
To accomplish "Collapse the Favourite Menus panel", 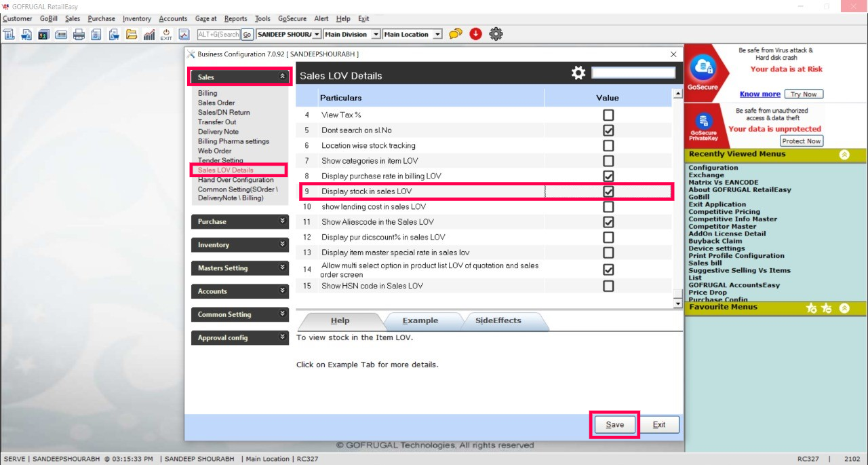I will (844, 308).
